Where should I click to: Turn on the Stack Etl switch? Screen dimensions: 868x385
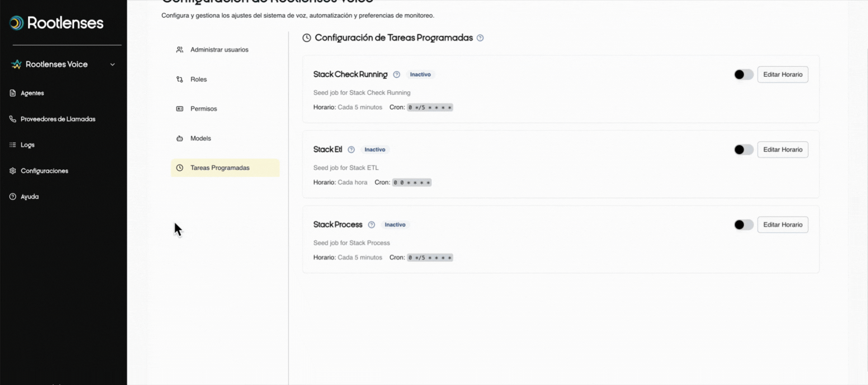[743, 150]
